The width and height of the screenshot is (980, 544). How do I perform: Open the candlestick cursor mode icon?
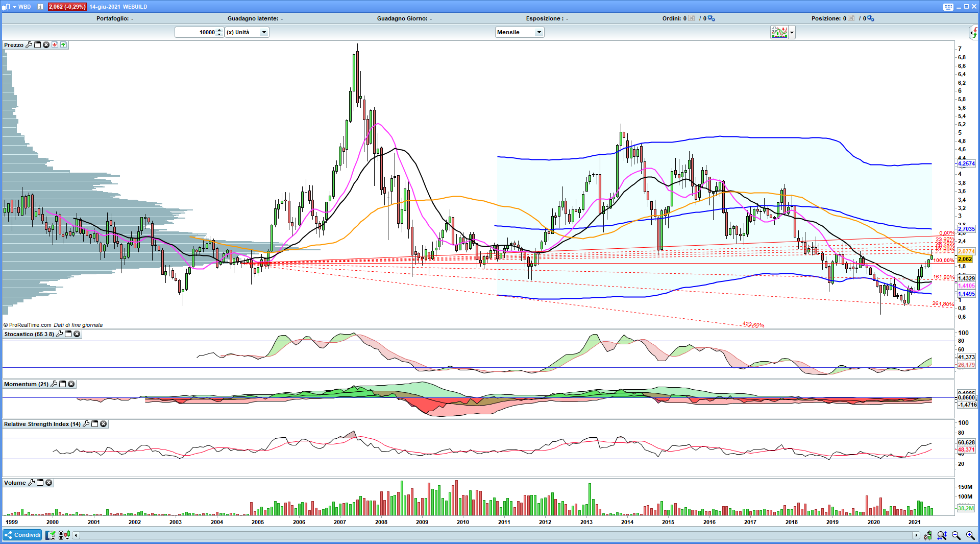click(x=64, y=535)
